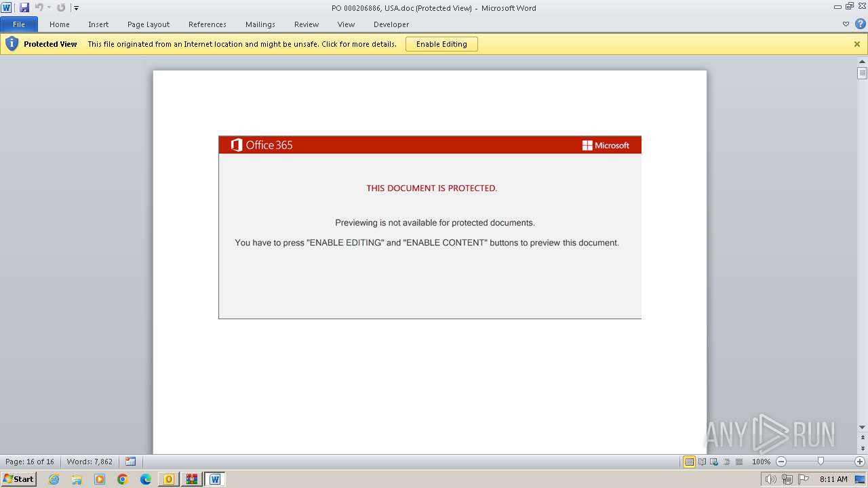Image resolution: width=868 pixels, height=488 pixels.
Task: Select Print Layout view icon
Action: click(690, 462)
